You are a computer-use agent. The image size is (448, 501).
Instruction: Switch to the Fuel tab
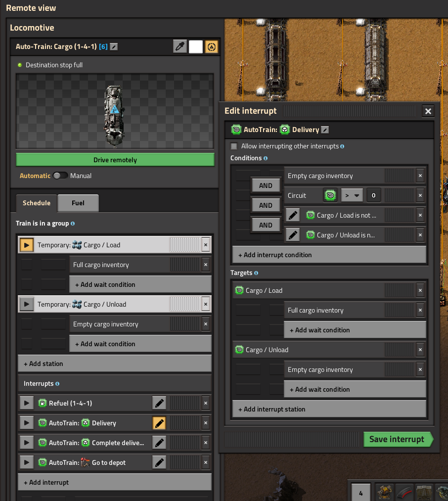coord(78,203)
